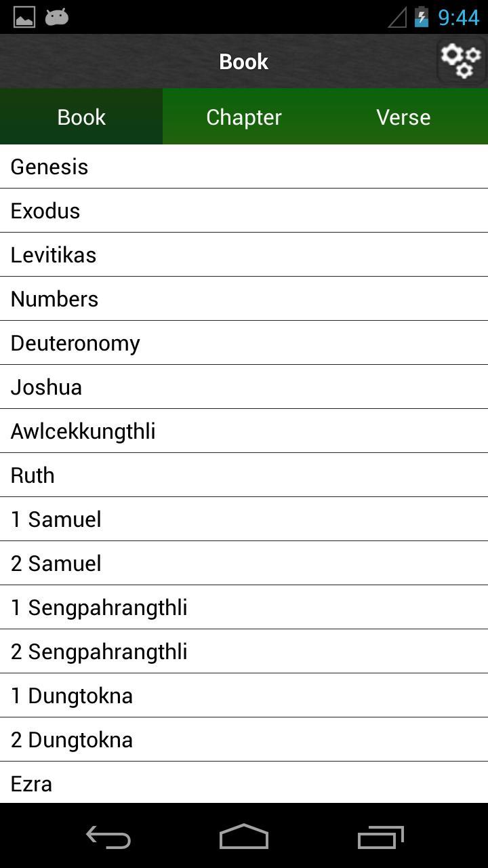Open the book of Exodus
This screenshot has width=488, height=868.
click(244, 210)
